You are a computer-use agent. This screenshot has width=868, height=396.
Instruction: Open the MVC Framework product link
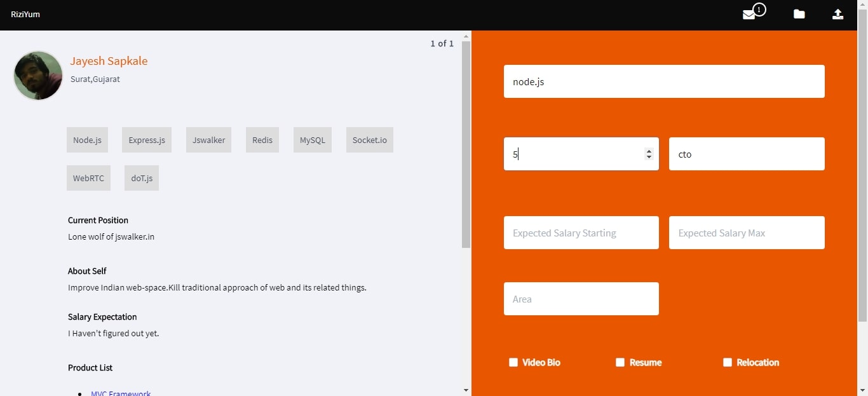click(x=121, y=393)
